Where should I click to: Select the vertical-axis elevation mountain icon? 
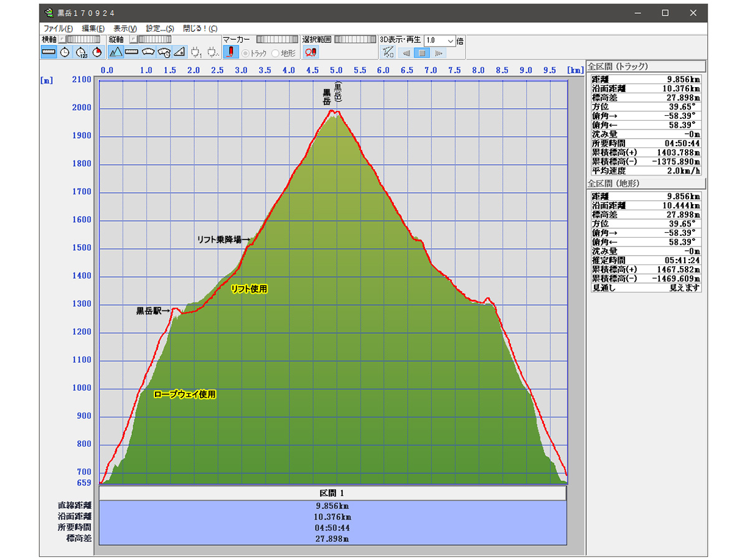(x=116, y=52)
